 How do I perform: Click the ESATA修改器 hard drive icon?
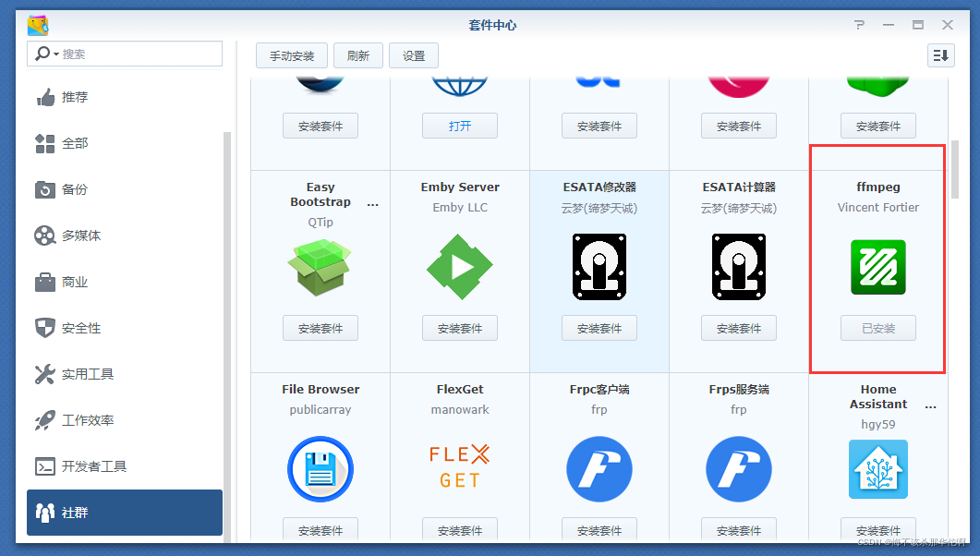tap(599, 267)
